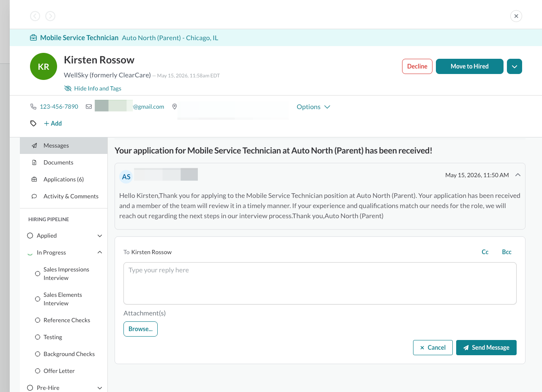Click the envelope email icon
Viewport: 542px width, 392px height.
89,107
